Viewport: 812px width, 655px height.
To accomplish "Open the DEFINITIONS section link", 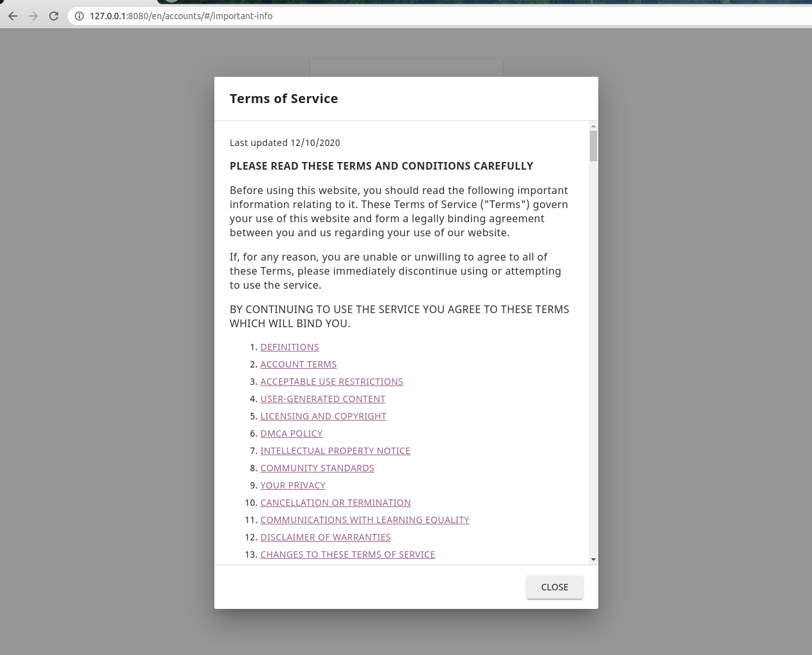I will click(x=289, y=347).
